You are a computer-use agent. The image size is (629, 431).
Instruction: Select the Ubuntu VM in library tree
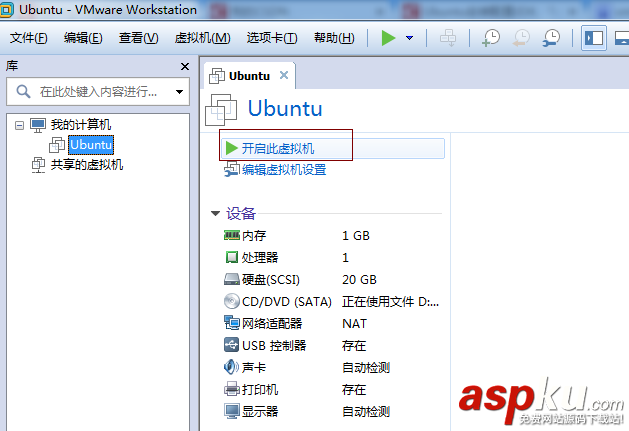coord(91,145)
